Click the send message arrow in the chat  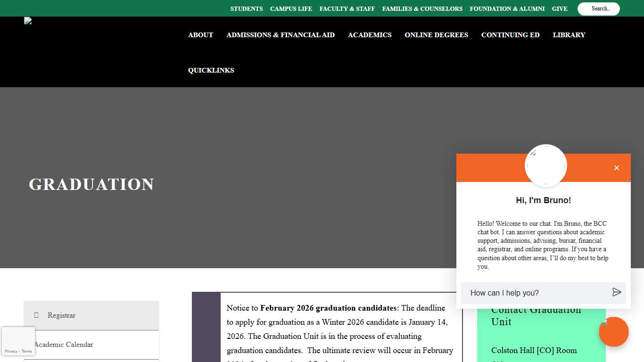[x=617, y=292]
